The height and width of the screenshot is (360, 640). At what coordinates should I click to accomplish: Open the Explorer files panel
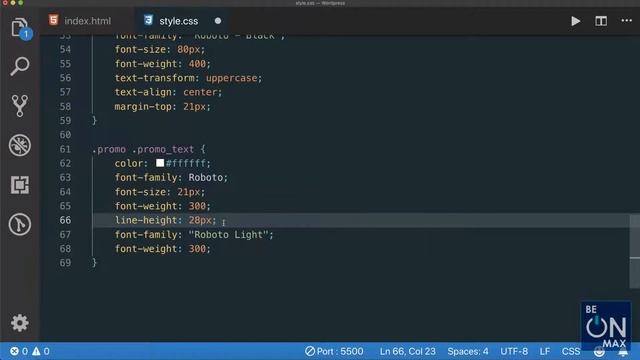[x=20, y=28]
